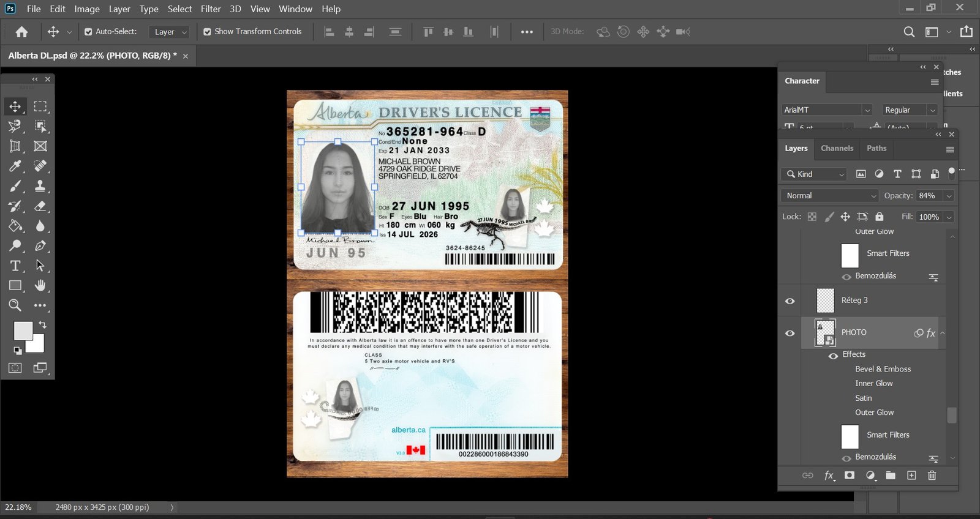The image size is (980, 519).
Task: Click the create new layer icon
Action: pyautogui.click(x=911, y=476)
